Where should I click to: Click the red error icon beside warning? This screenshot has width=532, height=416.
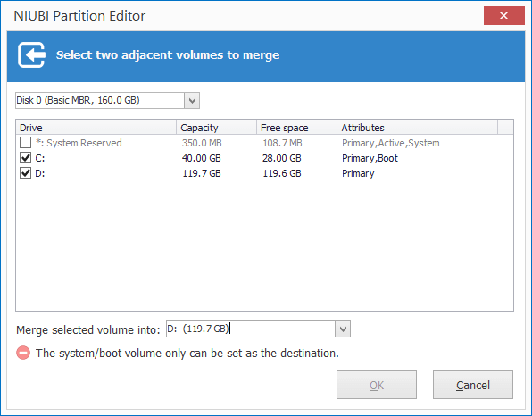pyautogui.click(x=23, y=353)
